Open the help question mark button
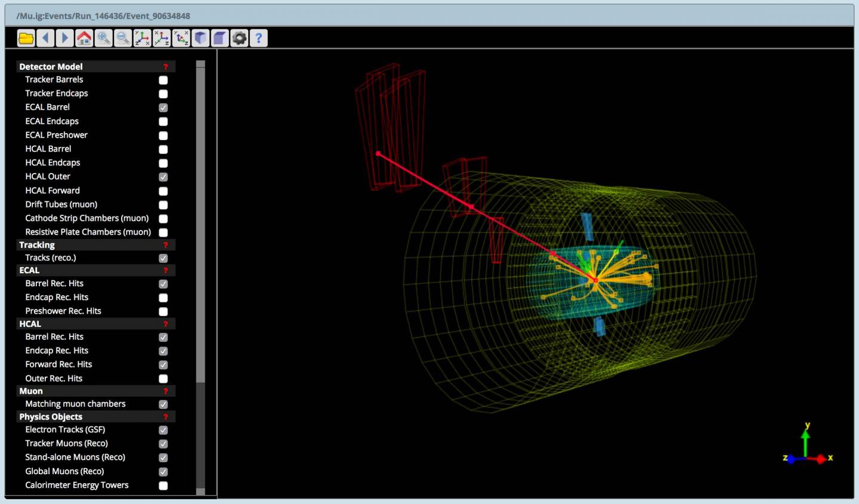Screen dimensions: 859x504 (258, 38)
